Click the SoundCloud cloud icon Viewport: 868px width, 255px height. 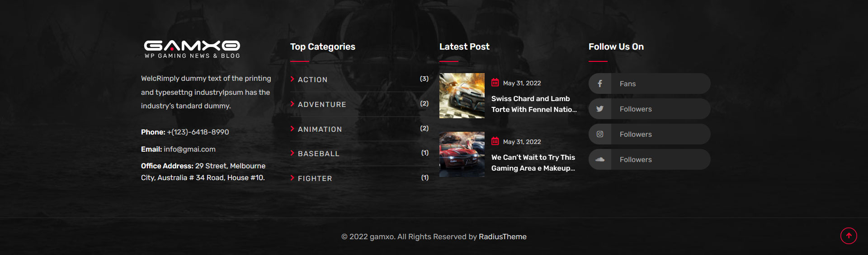[x=600, y=159]
